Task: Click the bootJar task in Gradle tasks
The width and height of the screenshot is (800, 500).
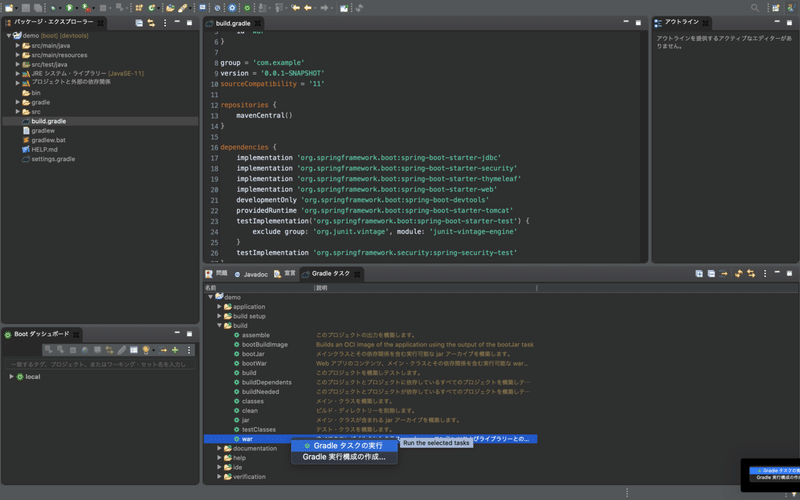Action: pyautogui.click(x=253, y=354)
